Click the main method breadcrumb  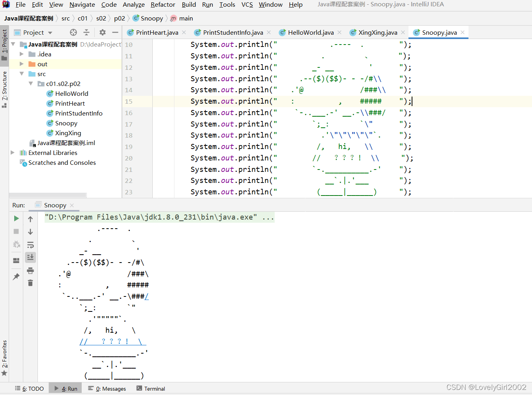pyautogui.click(x=182, y=18)
